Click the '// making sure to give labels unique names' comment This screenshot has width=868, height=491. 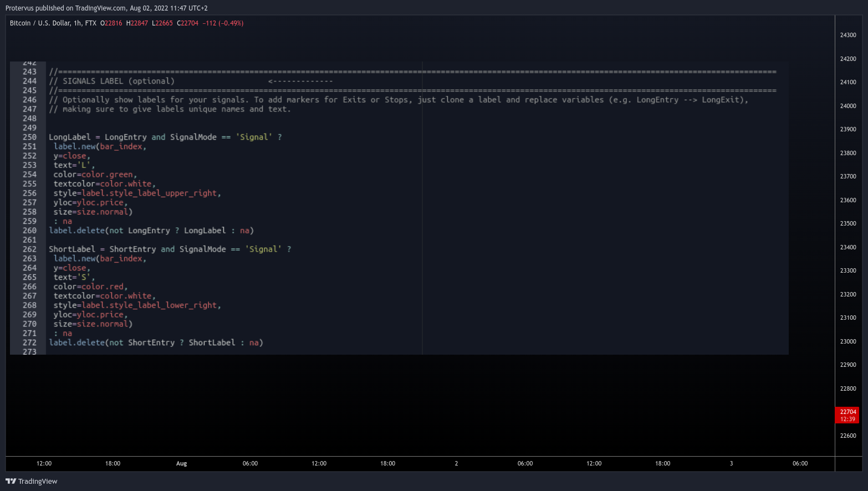(x=170, y=109)
